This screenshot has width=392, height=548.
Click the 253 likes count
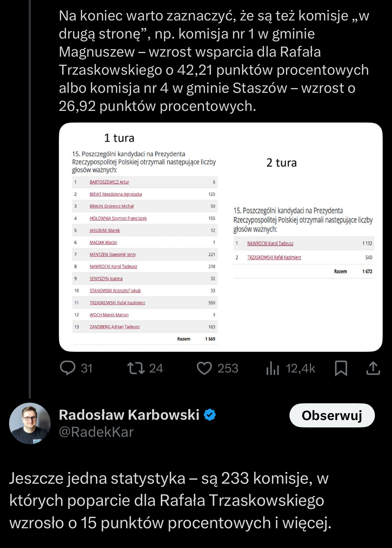228,368
